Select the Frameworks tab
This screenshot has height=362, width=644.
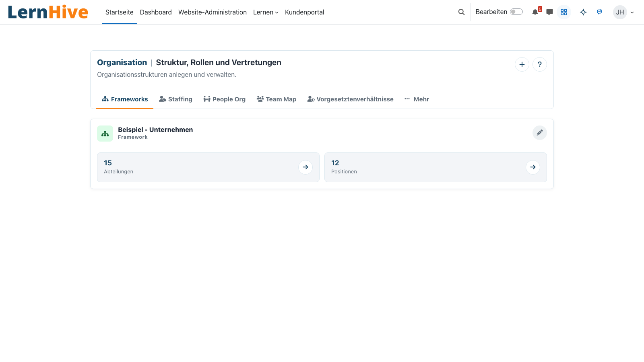click(x=125, y=99)
